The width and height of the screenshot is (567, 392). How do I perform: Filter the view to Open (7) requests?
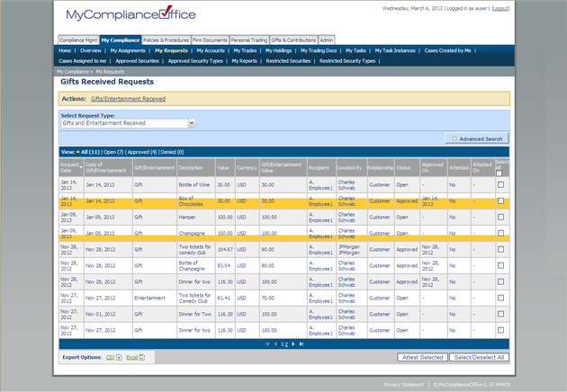112,152
